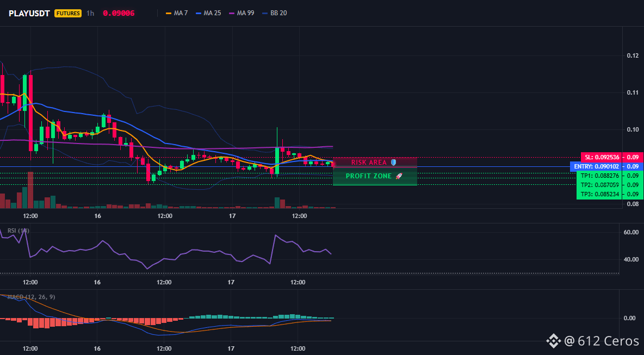Click the RISK AREA shield icon
Screen dimensions: 644x355
(393, 163)
